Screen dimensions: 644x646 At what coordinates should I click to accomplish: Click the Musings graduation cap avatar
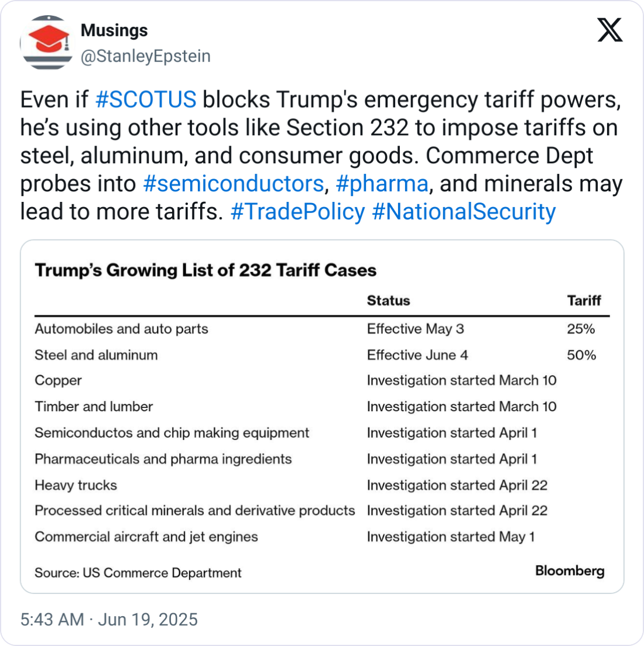pyautogui.click(x=46, y=43)
